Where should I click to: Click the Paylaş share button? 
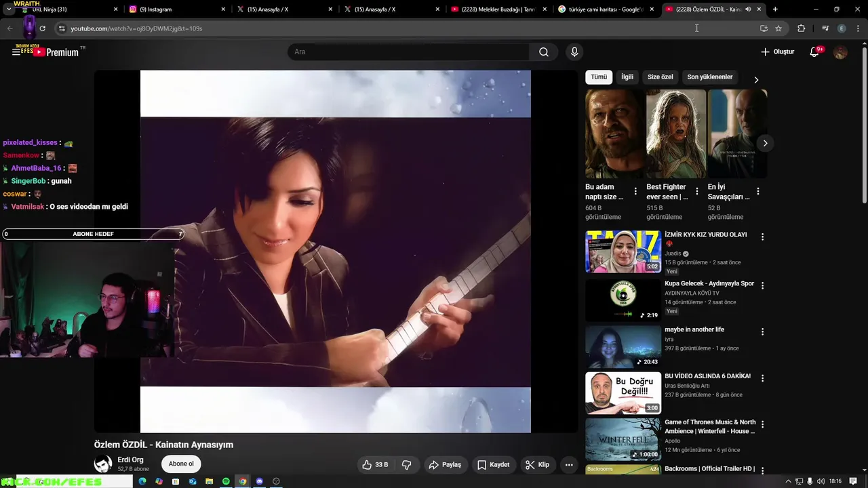[x=445, y=464]
